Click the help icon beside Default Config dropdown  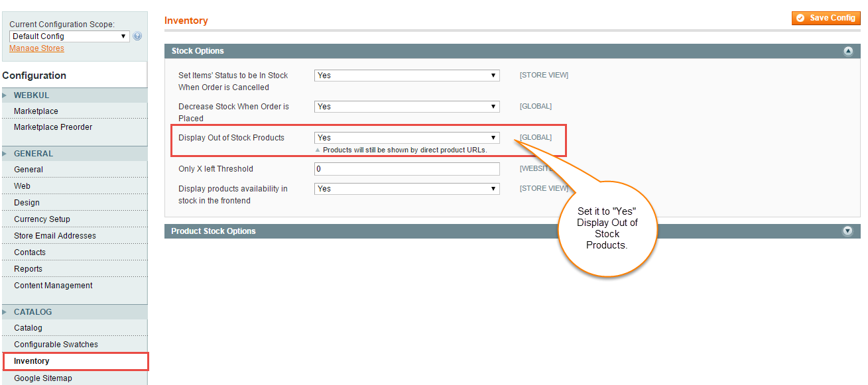pyautogui.click(x=137, y=36)
